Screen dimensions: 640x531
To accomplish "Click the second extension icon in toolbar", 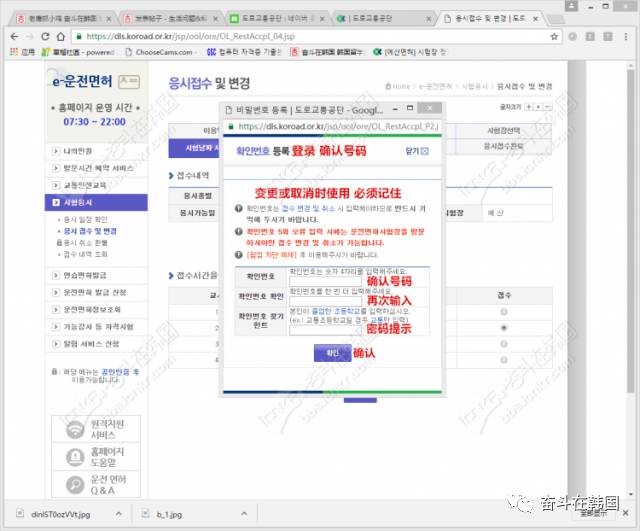I will [x=590, y=37].
